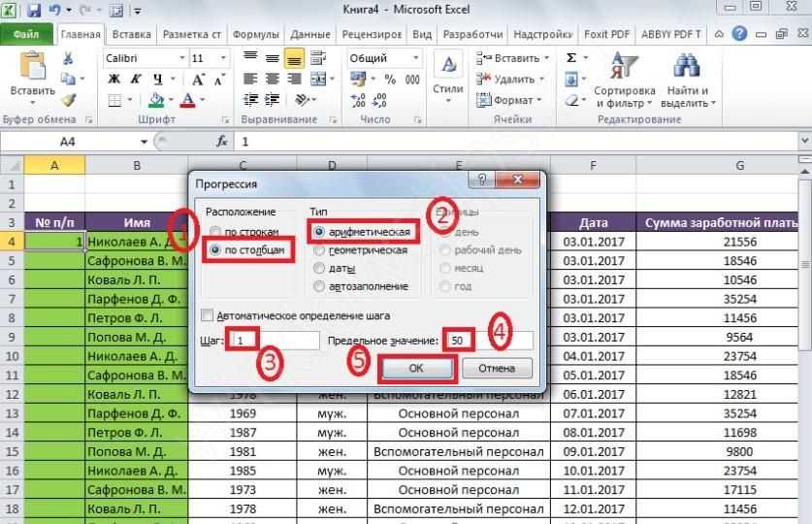This screenshot has width=812, height=524.
Task: Enable 'Автоматическое определение шага' checkbox
Action: tap(207, 315)
